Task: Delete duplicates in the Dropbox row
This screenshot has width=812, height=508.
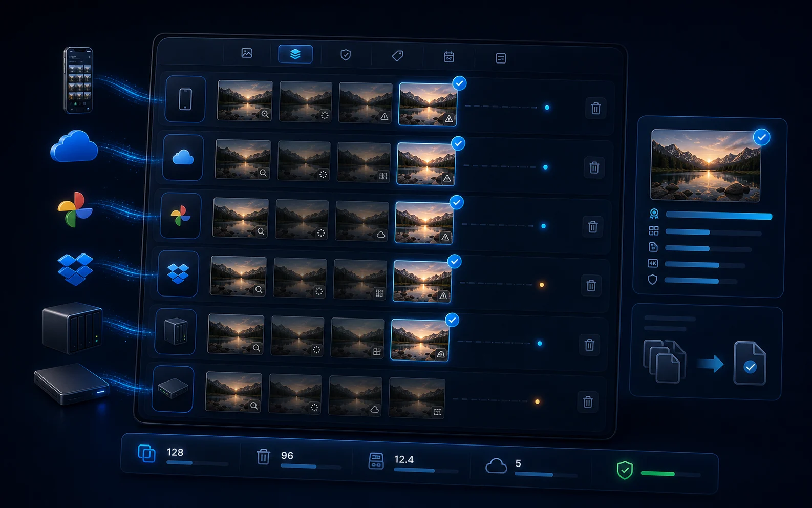Action: 591,285
